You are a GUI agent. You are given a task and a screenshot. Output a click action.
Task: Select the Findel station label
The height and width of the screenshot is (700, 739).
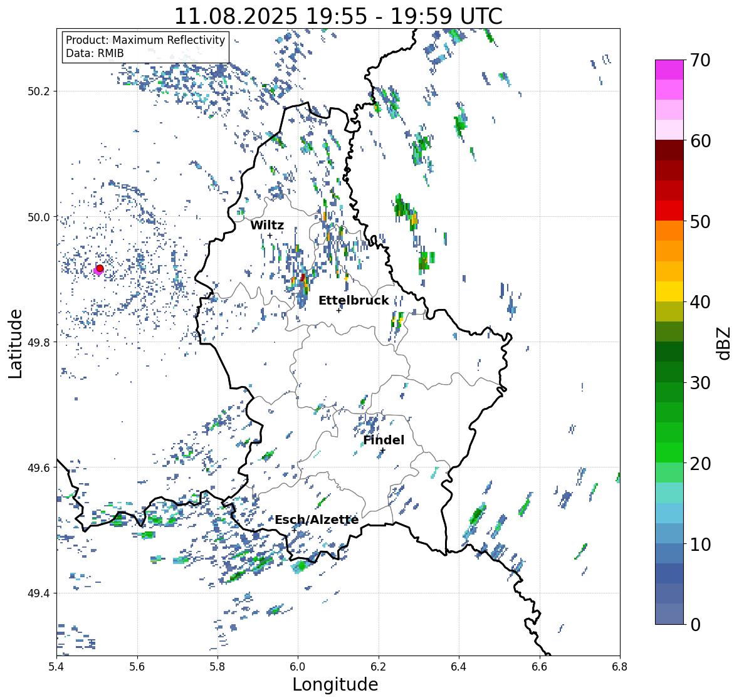pos(384,440)
